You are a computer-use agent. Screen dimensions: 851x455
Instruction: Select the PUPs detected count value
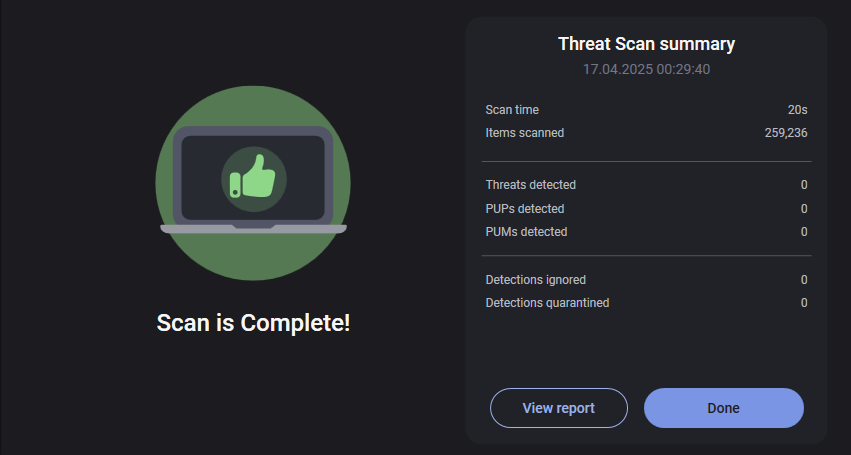tap(803, 209)
